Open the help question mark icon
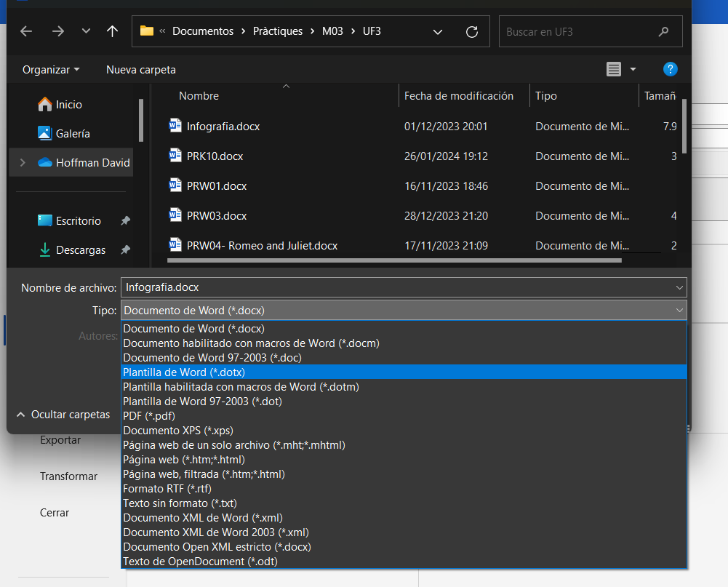This screenshot has height=587, width=728. [x=671, y=69]
